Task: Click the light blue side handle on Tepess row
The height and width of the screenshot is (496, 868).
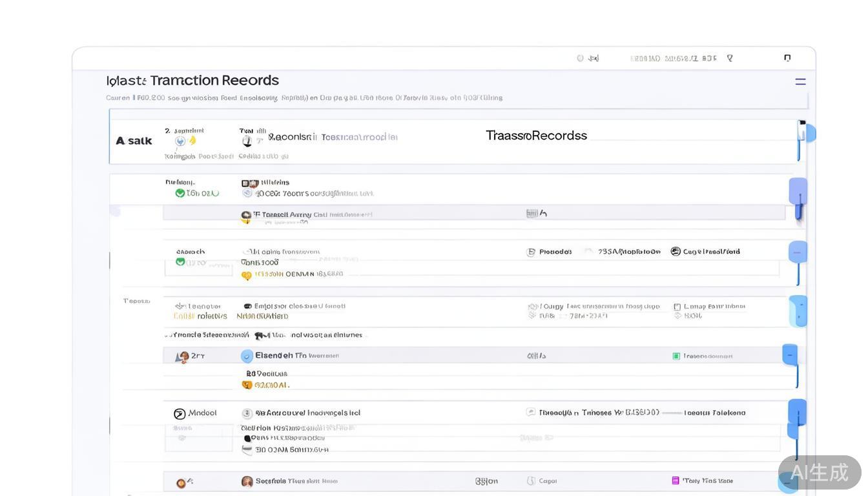Action: click(x=798, y=311)
